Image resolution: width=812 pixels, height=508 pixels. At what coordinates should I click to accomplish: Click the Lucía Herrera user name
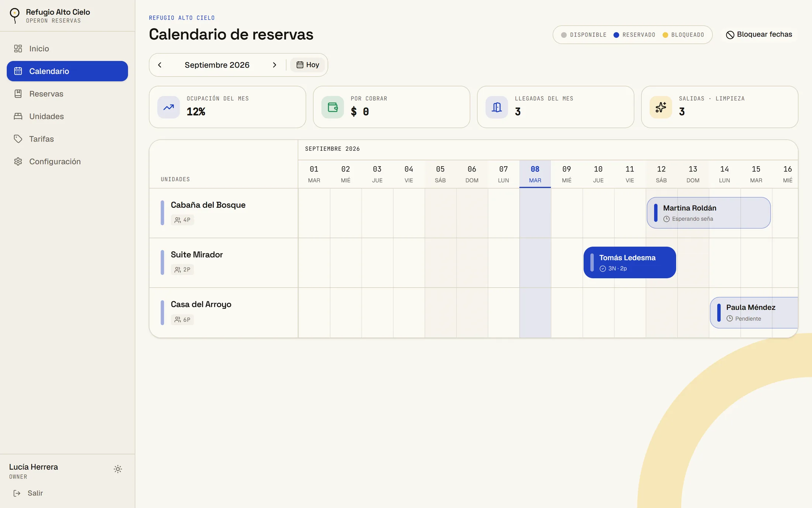pos(34,467)
